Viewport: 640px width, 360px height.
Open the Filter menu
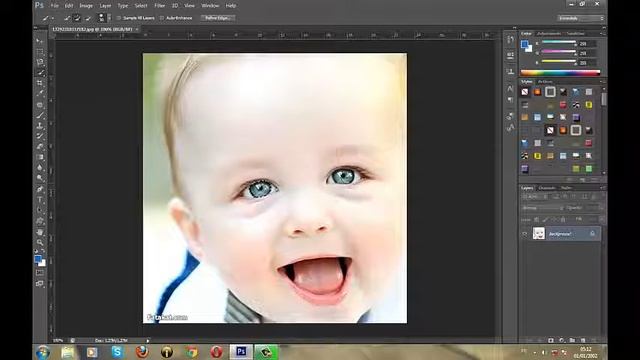[x=160, y=6]
